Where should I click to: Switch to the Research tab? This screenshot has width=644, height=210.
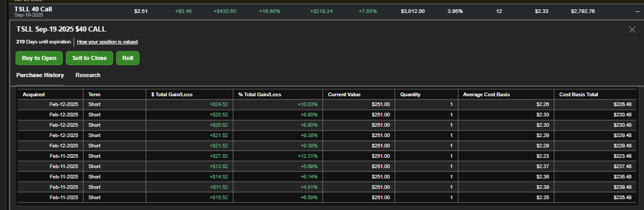(x=88, y=75)
